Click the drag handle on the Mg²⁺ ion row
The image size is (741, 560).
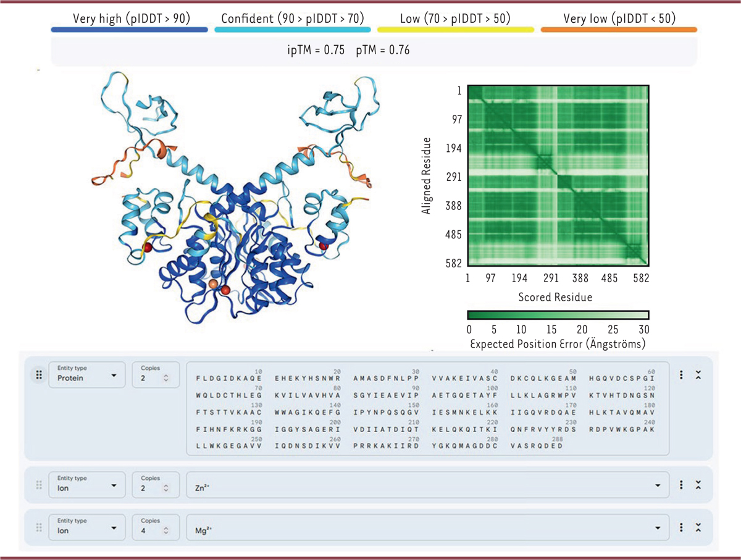point(38,527)
